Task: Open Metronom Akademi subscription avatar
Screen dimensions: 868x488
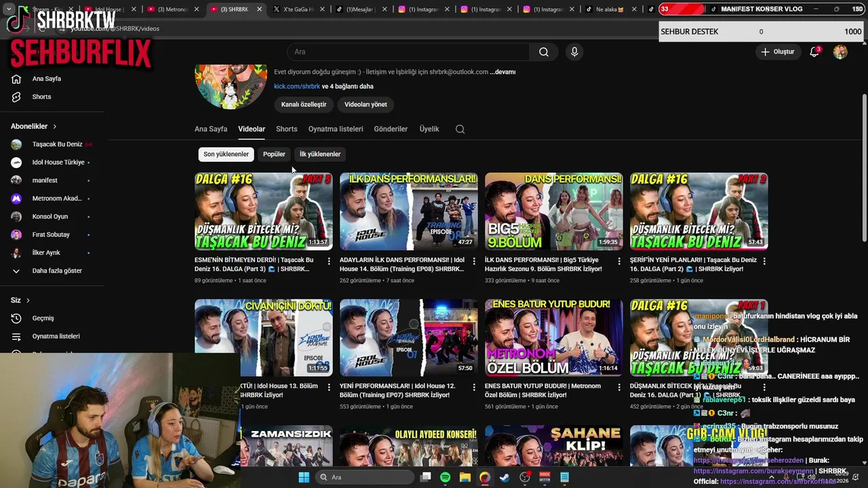Action: pyautogui.click(x=16, y=199)
